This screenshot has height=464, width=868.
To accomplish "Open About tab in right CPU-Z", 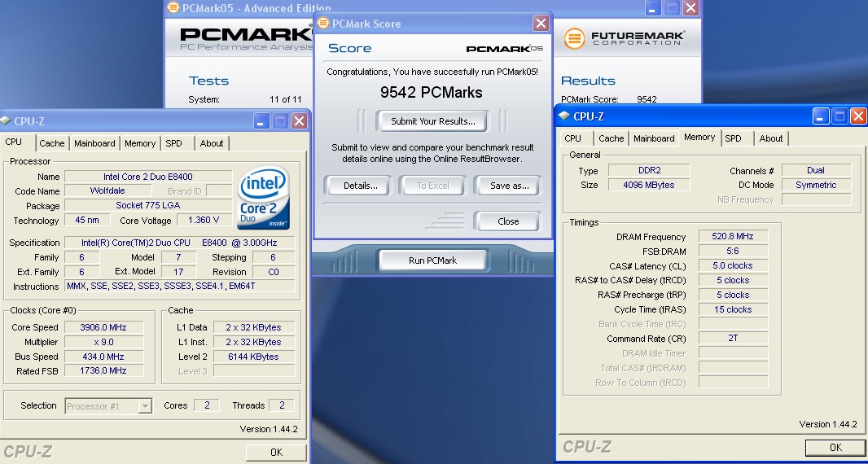I will click(771, 138).
